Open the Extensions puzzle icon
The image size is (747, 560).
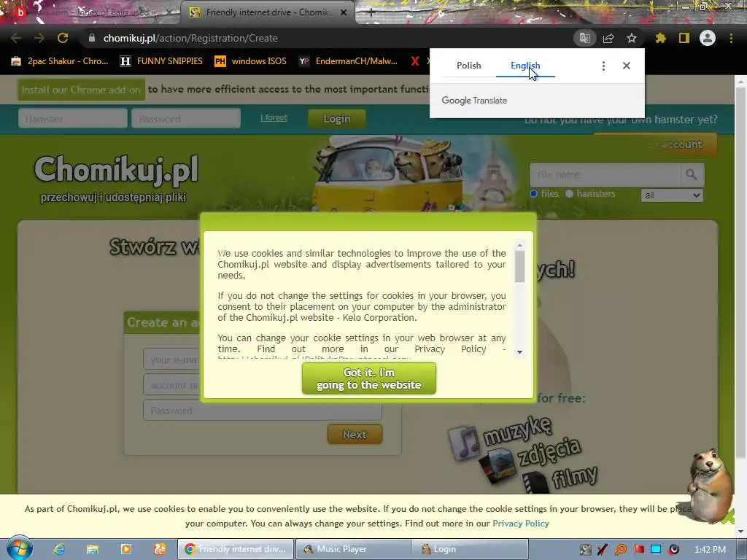[660, 38]
